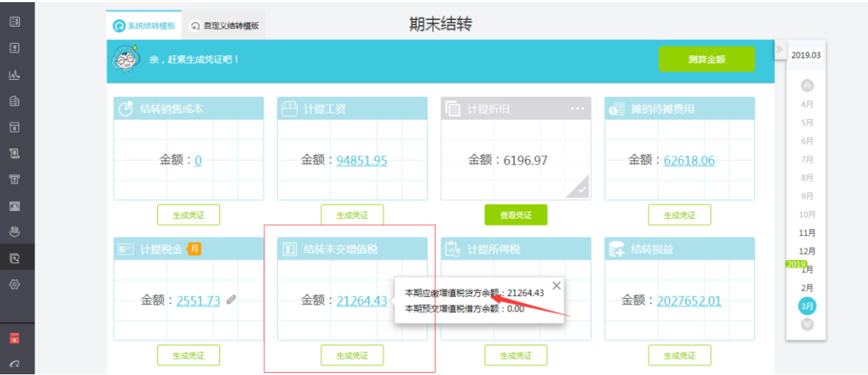
Task: Select 7月 in the month timeline
Action: (x=807, y=159)
